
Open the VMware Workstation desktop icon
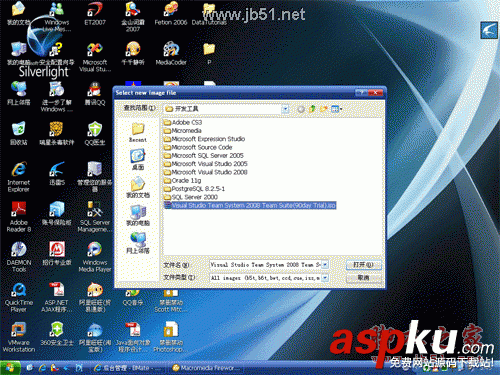18,337
